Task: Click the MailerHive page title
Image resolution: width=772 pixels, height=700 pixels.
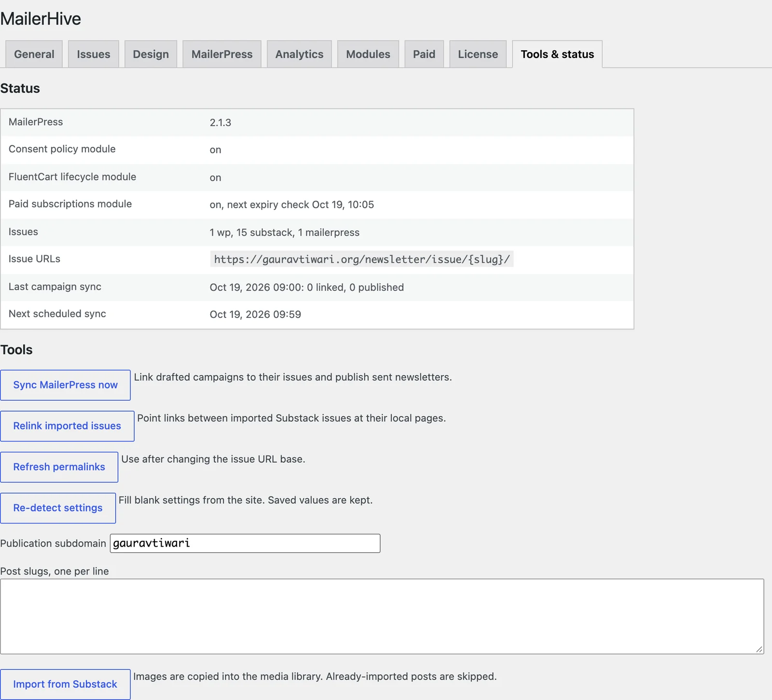Action: pos(41,19)
